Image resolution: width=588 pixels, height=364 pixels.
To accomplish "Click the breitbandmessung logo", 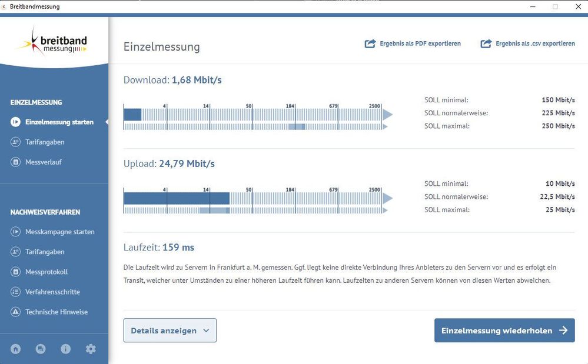I will (54, 42).
